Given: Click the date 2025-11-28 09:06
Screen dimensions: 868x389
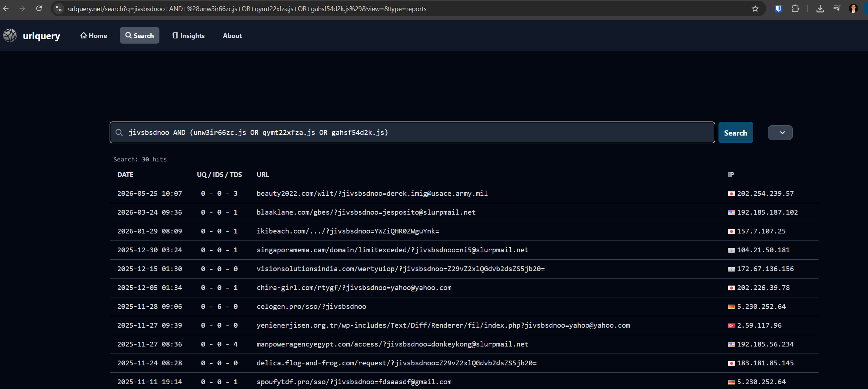Looking at the screenshot, I should (149, 306).
